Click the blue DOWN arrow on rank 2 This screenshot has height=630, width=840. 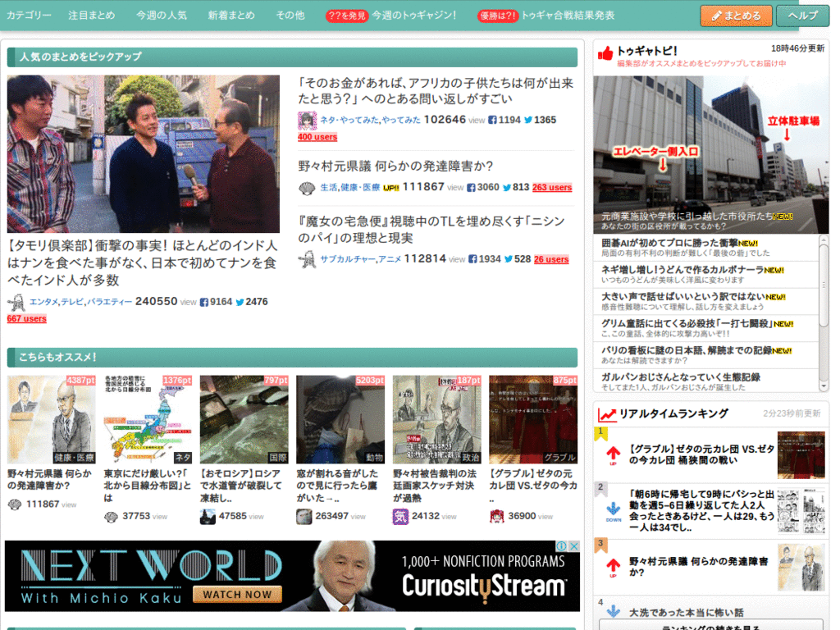[613, 510]
